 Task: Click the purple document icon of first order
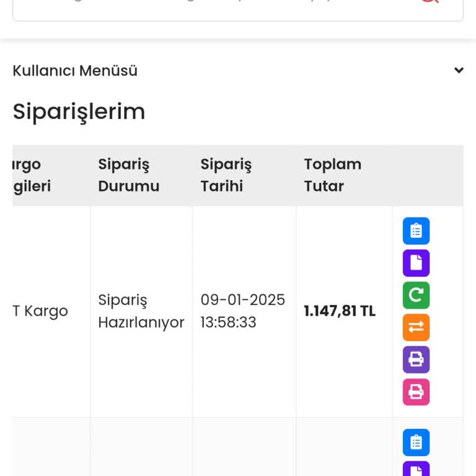coord(416,263)
